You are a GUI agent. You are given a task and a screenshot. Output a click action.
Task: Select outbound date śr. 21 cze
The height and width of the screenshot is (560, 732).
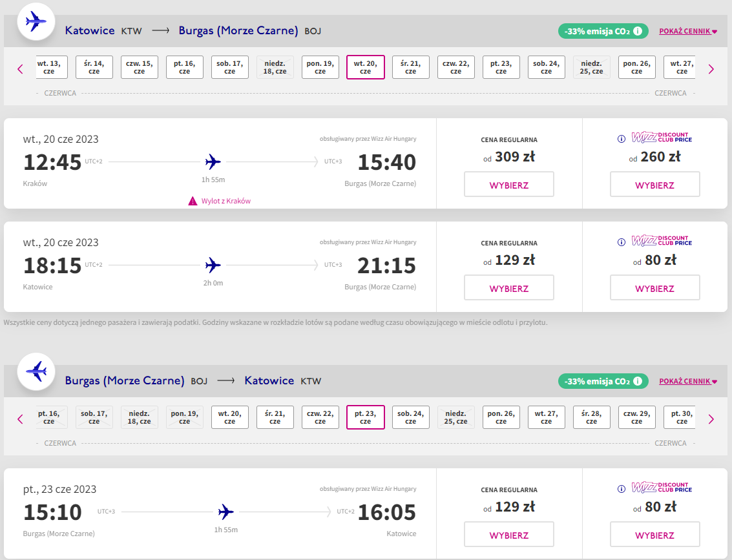(411, 67)
